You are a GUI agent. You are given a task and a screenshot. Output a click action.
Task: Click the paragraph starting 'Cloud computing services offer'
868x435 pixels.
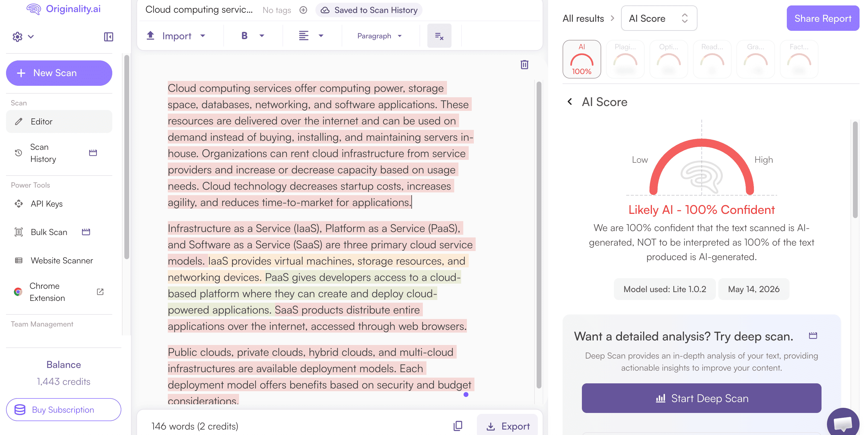coord(321,145)
